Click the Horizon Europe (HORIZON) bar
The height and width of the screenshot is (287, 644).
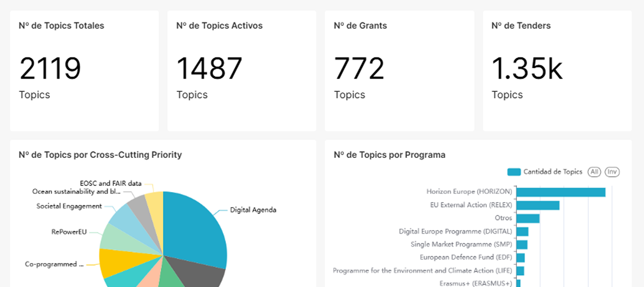(561, 192)
